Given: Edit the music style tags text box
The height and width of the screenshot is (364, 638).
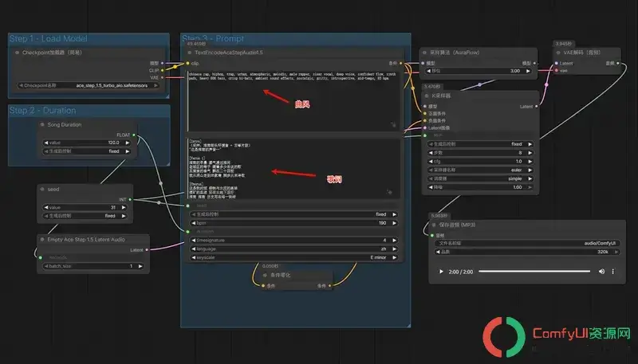Looking at the screenshot, I should click(293, 101).
